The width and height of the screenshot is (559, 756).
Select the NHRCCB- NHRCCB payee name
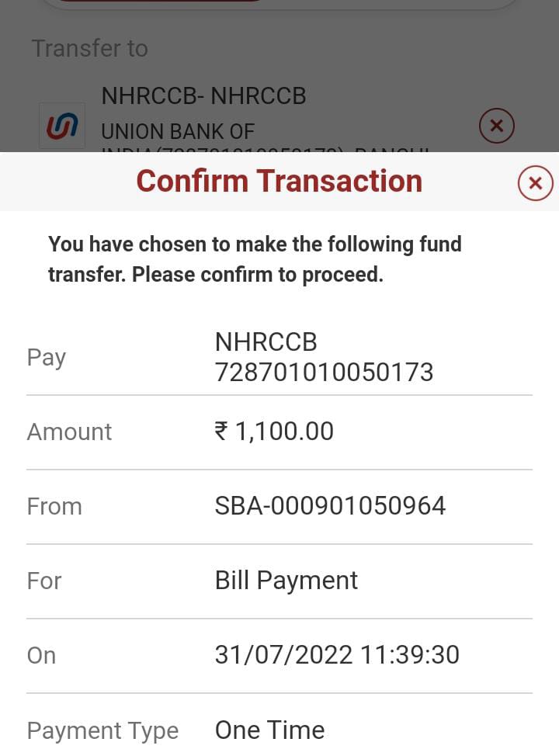point(203,96)
